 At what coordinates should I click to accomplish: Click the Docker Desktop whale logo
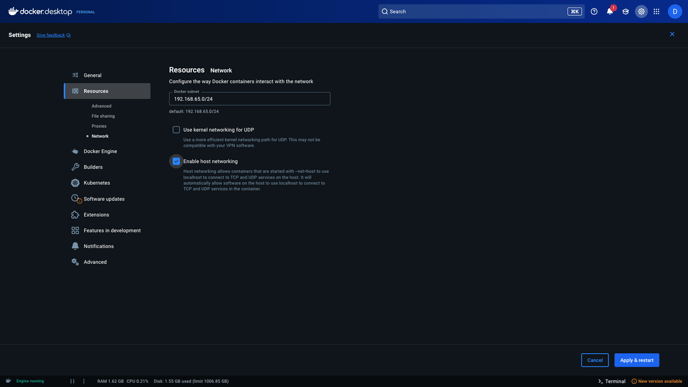coord(13,11)
